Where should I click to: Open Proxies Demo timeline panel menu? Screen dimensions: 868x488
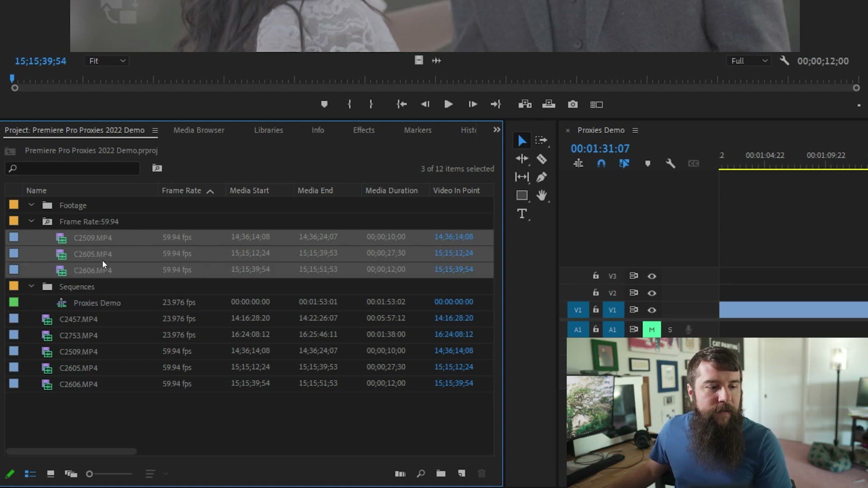click(x=635, y=131)
